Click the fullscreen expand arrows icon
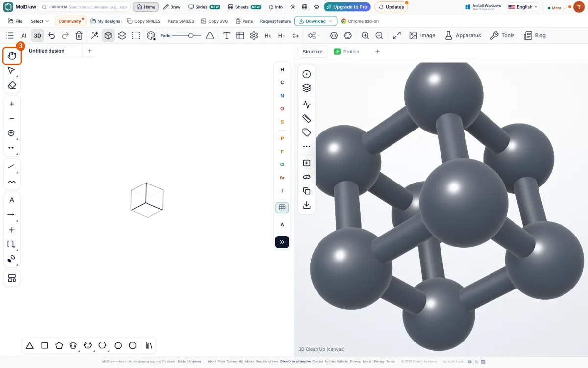588x368 pixels. 397,35
